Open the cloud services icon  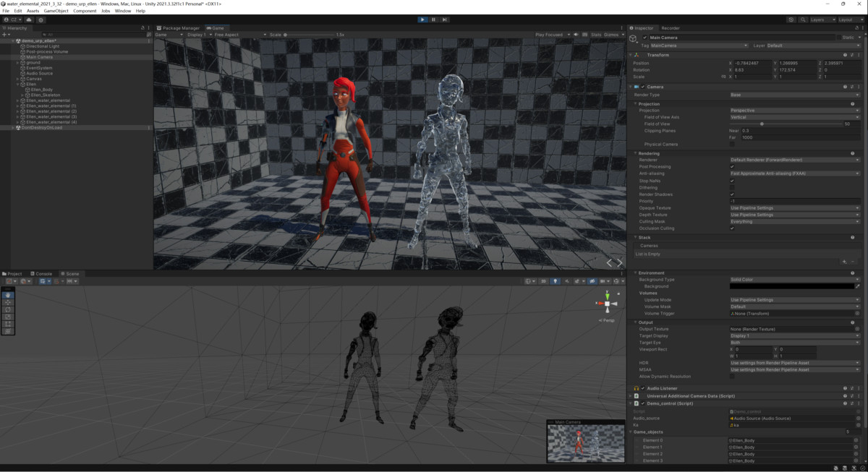point(29,20)
